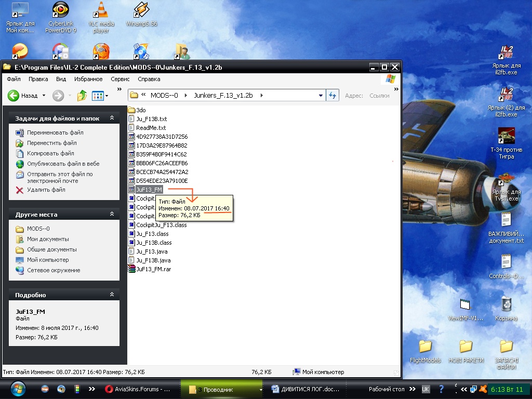Open Winamp5.56 desktop shortcut
The image size is (532, 399).
141,14
